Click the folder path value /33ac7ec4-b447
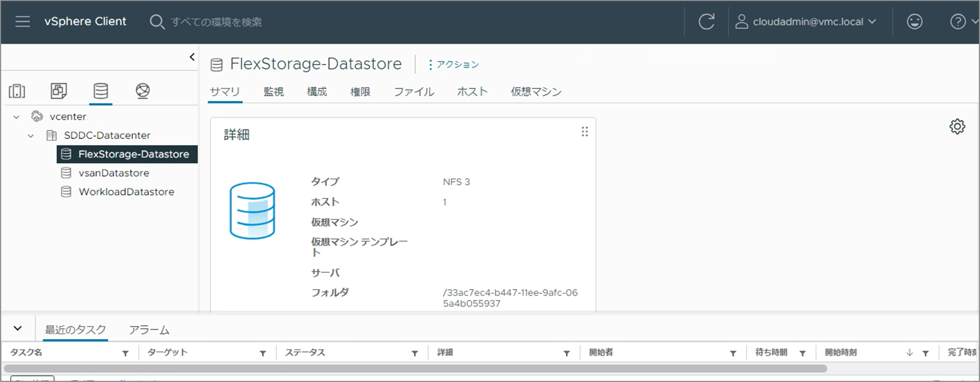The image size is (980, 382). pos(510,298)
